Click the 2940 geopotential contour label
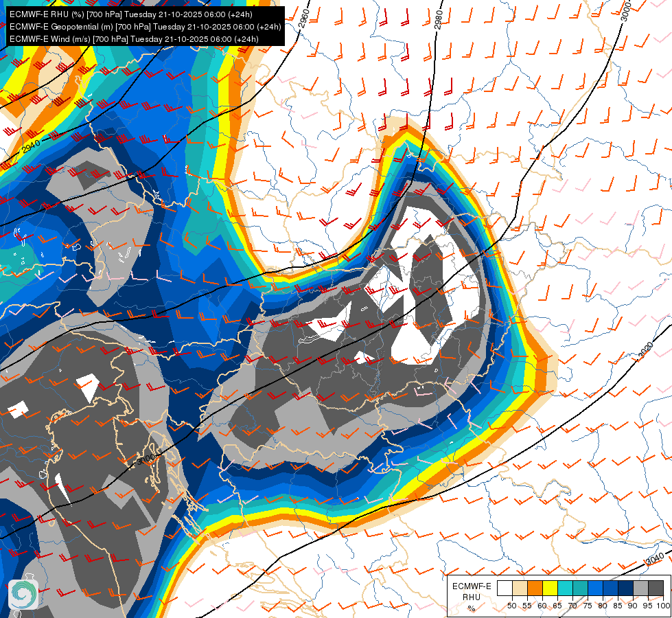 point(32,146)
